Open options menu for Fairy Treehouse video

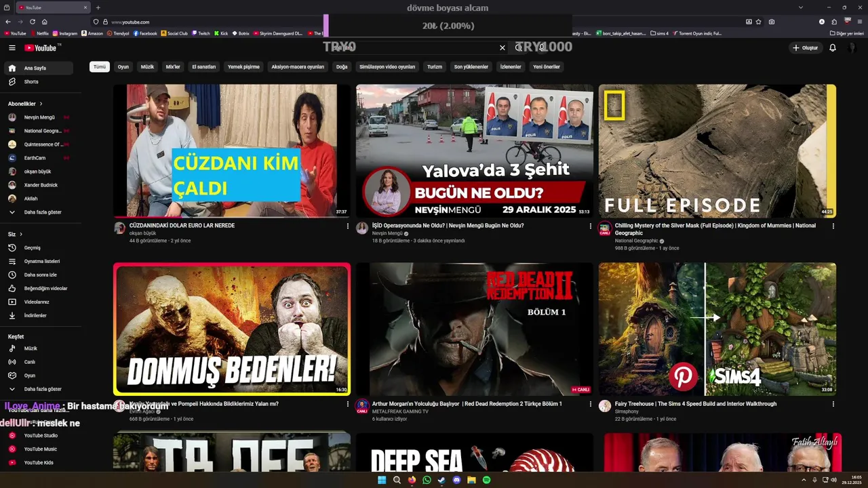(x=833, y=404)
